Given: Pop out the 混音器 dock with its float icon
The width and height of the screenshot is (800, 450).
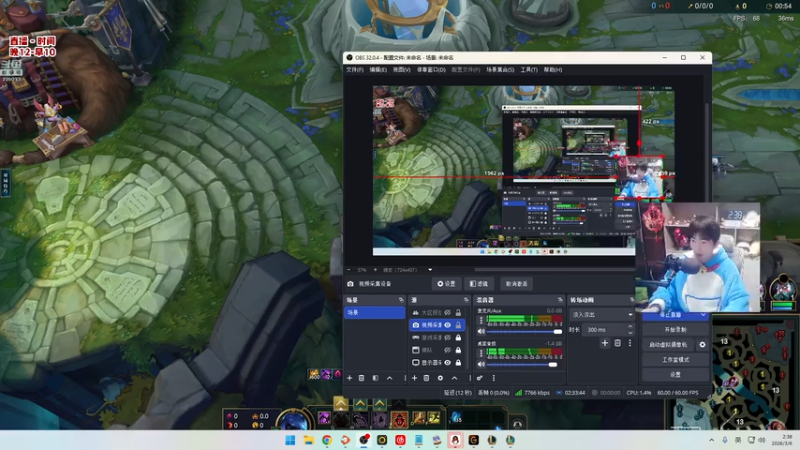Looking at the screenshot, I should (x=560, y=300).
